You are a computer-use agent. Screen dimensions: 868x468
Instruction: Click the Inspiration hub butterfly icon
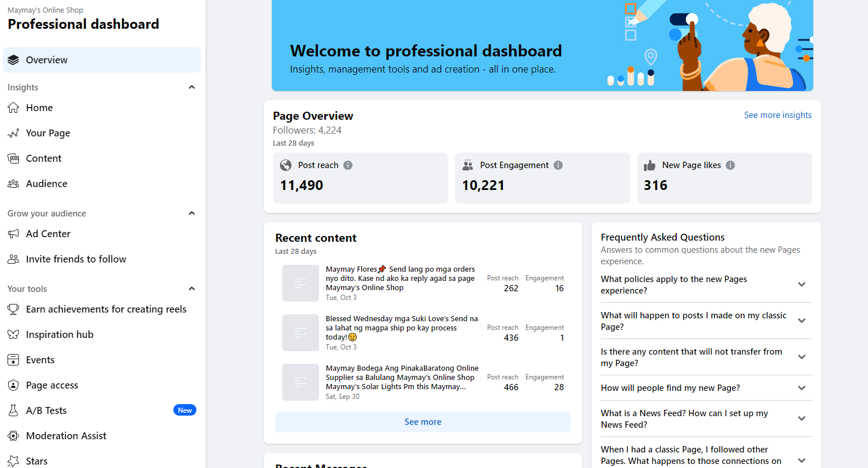pyautogui.click(x=13, y=334)
